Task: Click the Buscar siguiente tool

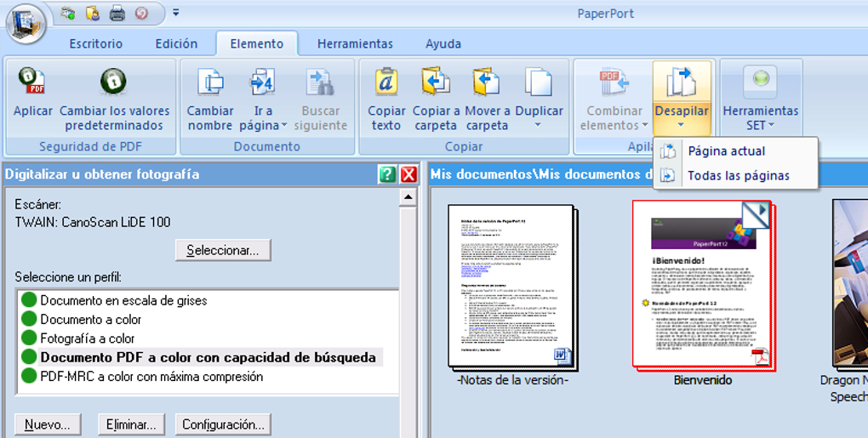Action: click(321, 99)
